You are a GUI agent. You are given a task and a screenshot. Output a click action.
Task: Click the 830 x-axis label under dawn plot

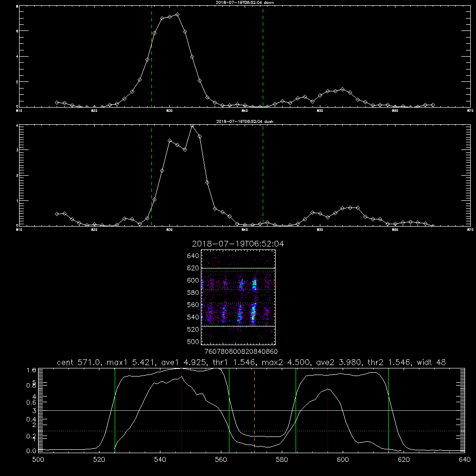[169, 111]
